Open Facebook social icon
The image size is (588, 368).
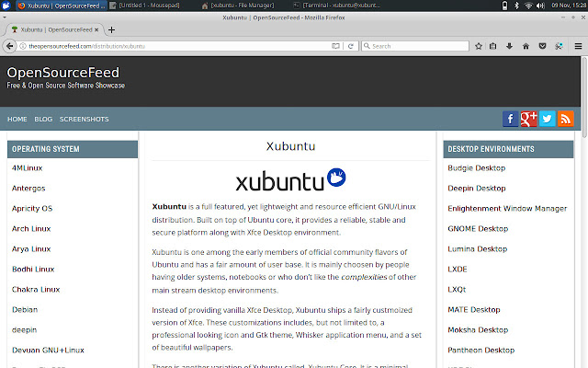511,119
